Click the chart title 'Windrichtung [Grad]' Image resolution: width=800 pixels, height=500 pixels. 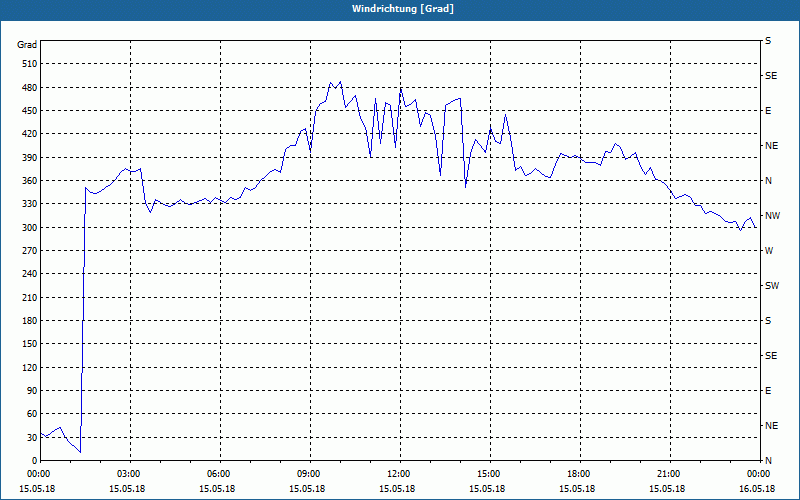point(403,9)
